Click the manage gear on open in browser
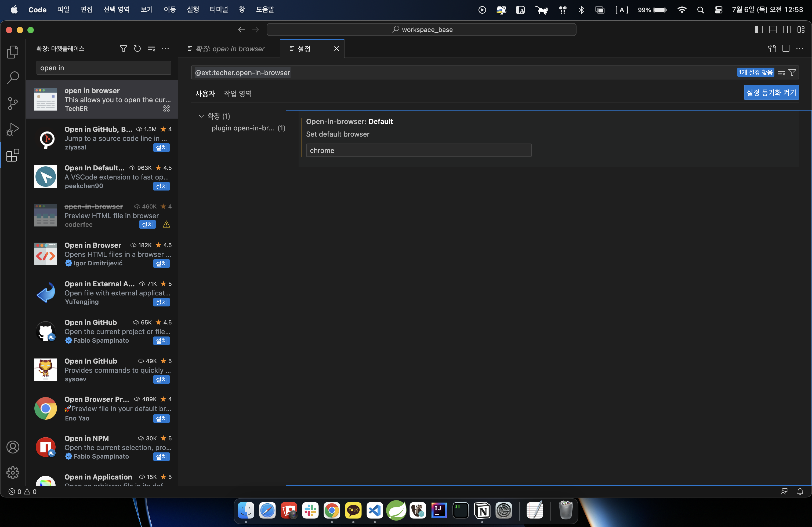The width and height of the screenshot is (812, 527). 166,108
